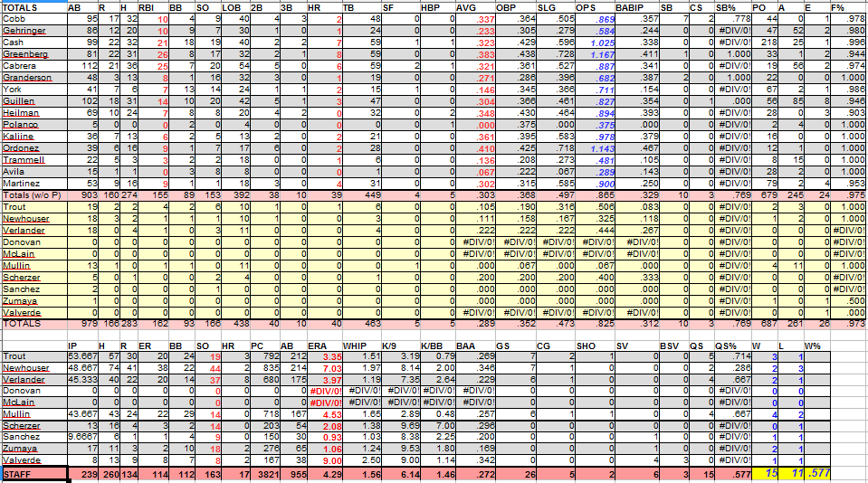The width and height of the screenshot is (868, 483).
Task: Select the Martinez name cell
Action: click(x=34, y=183)
